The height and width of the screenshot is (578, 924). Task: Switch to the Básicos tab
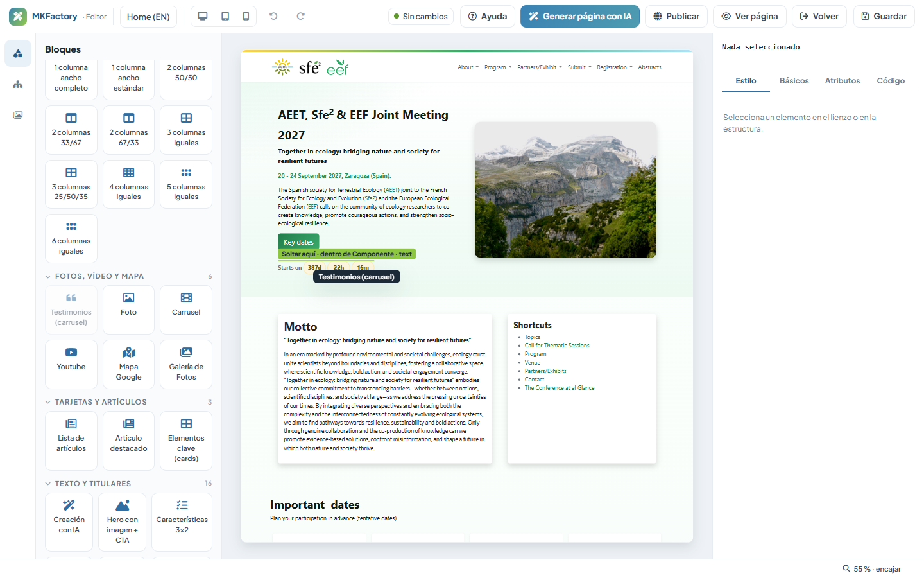tap(794, 81)
